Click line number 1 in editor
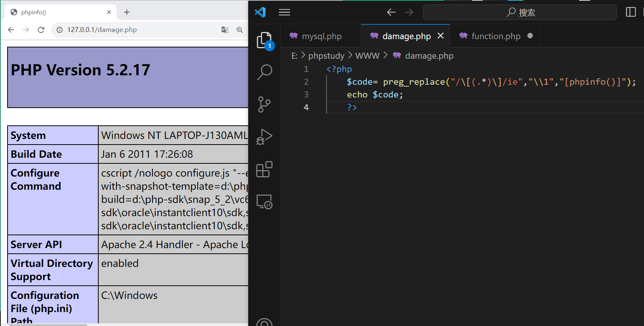 pyautogui.click(x=306, y=69)
